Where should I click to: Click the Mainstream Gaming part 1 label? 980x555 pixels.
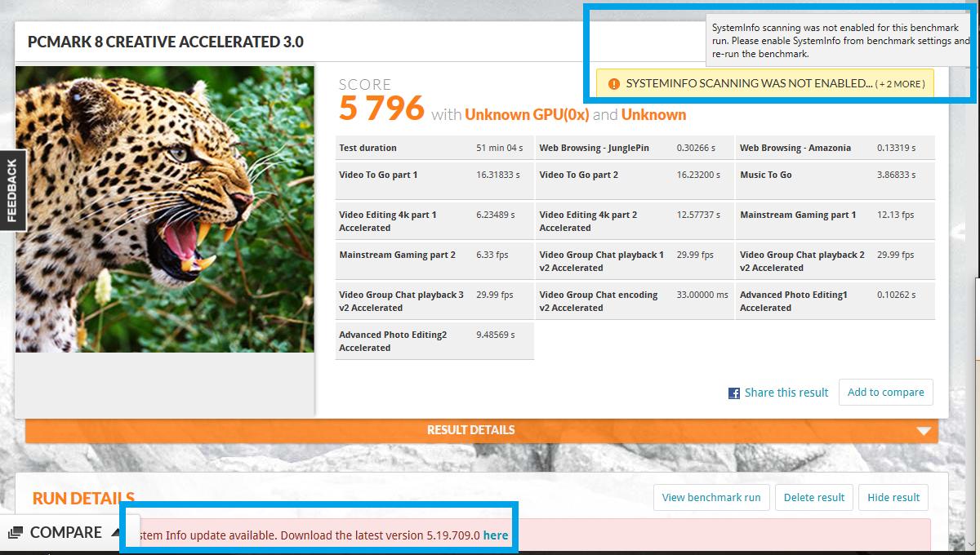coord(798,215)
